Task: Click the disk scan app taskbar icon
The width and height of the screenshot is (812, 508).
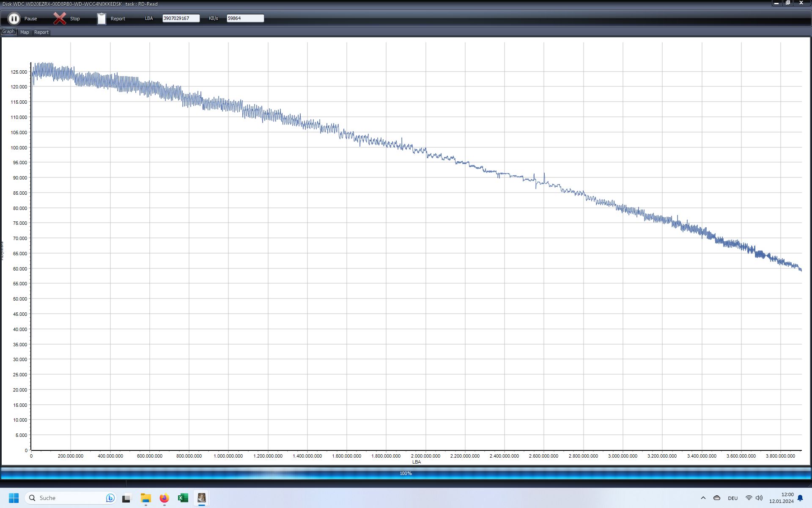Action: 201,498
